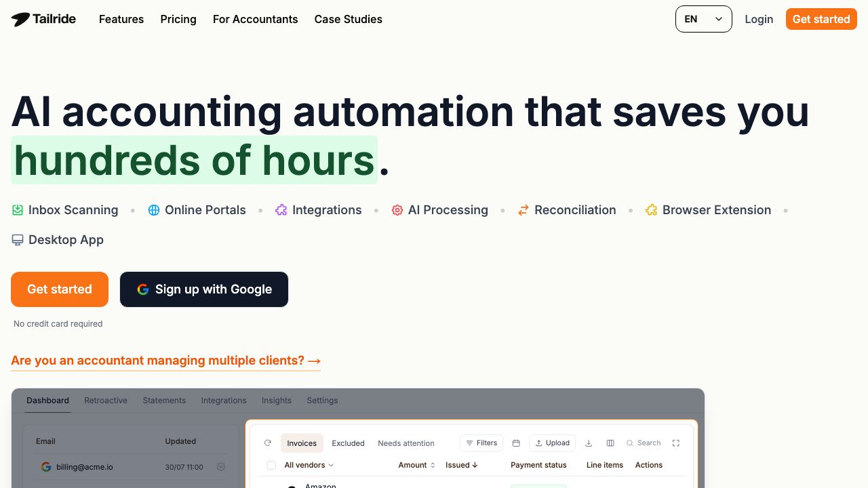Click the Desktop App monitor icon
Screen dimensions: 868x488
click(18, 240)
